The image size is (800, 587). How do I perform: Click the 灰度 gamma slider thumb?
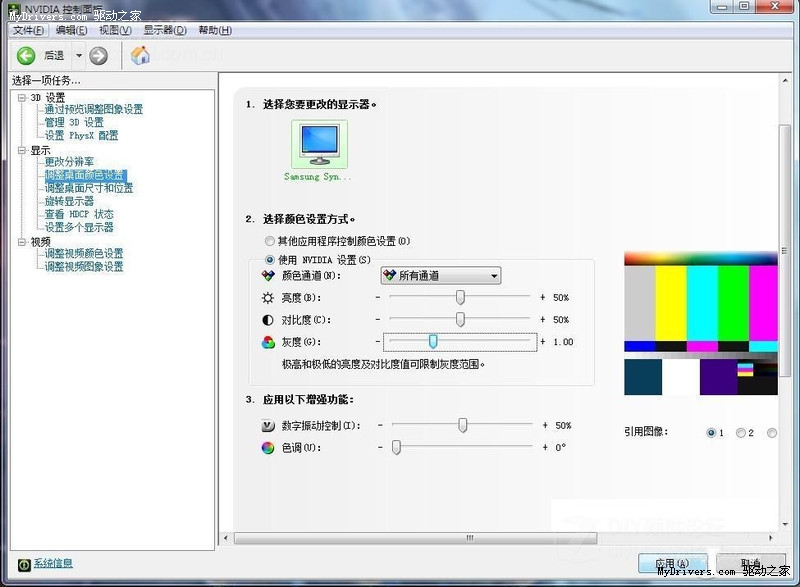click(433, 341)
